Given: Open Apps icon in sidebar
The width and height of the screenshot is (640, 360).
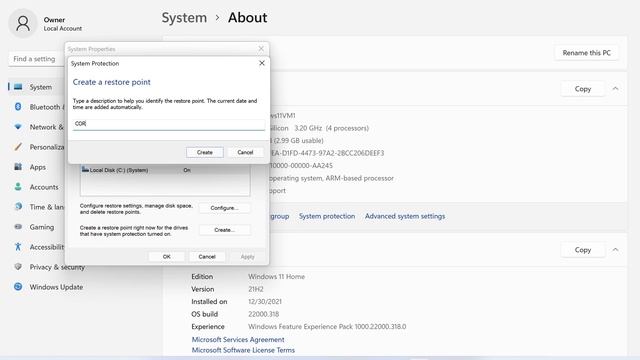Looking at the screenshot, I should (18, 167).
